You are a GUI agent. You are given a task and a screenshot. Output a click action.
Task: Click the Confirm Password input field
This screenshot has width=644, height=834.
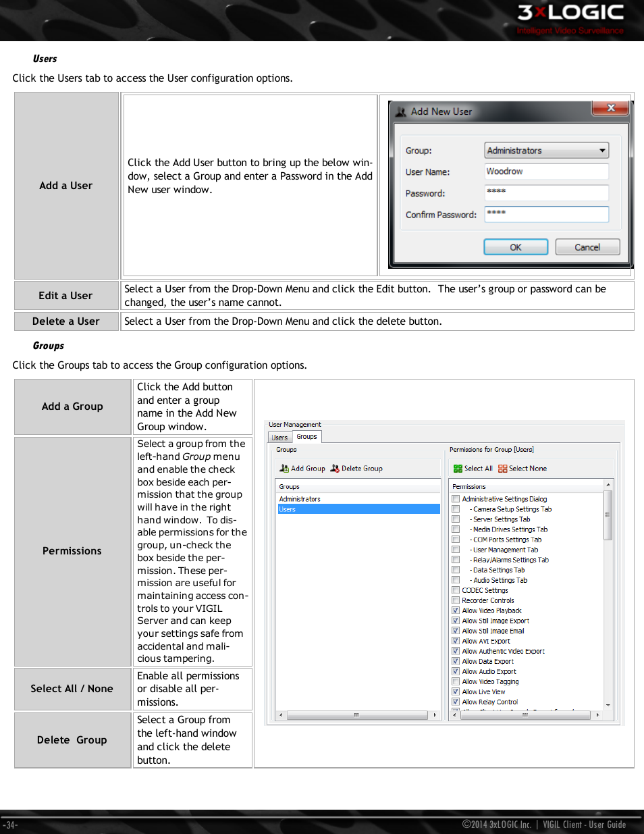pyautogui.click(x=547, y=214)
